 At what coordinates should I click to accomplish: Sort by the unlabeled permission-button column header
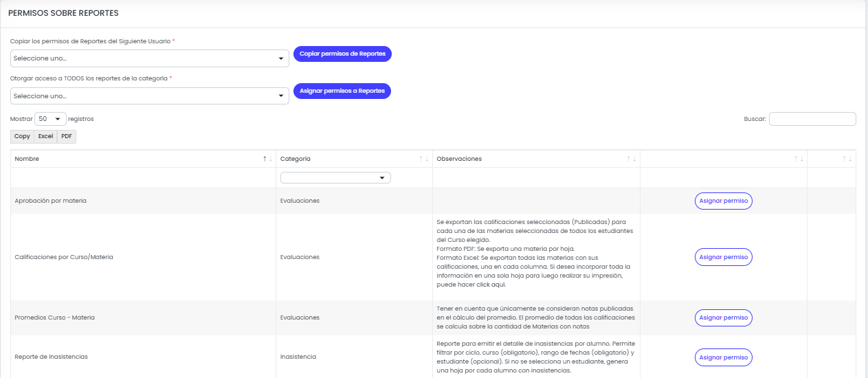[724, 159]
